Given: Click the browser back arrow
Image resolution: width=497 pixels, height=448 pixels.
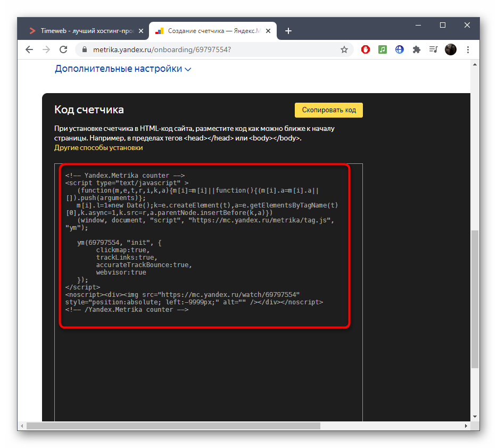Looking at the screenshot, I should [x=29, y=49].
